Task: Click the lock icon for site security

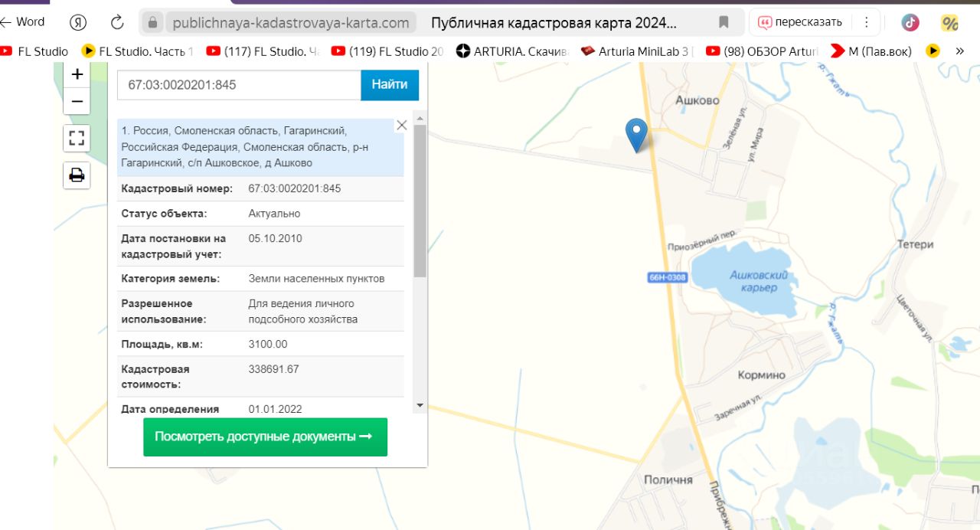Action: (152, 23)
